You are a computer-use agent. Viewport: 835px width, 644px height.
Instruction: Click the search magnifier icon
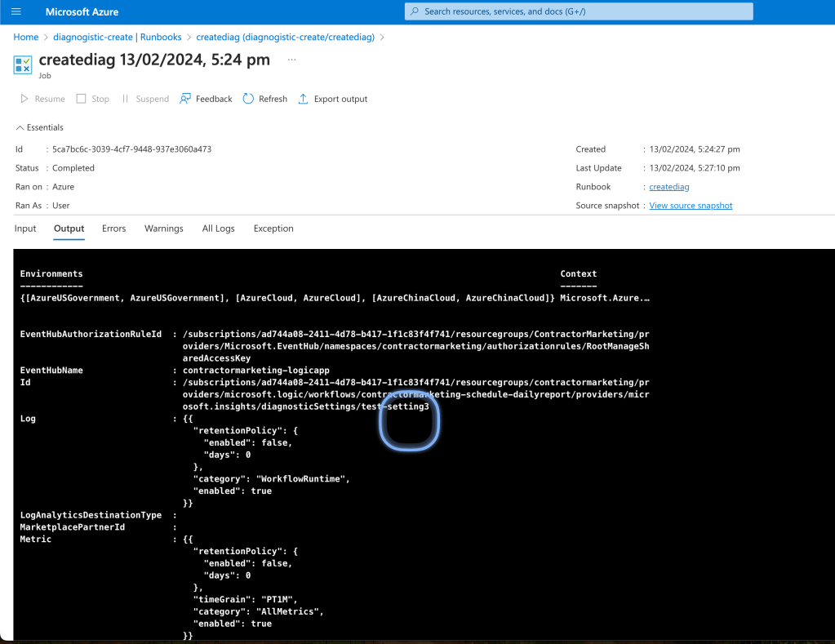415,11
